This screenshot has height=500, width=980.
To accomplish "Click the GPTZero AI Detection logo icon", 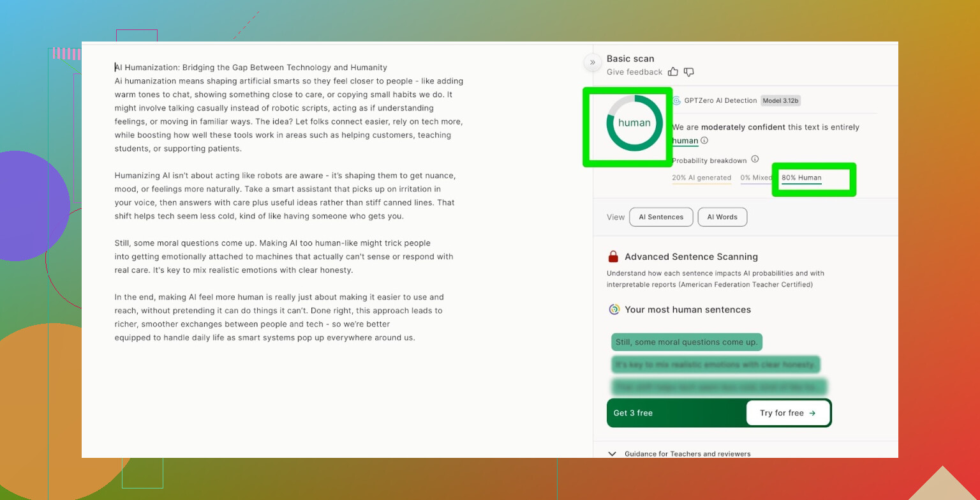I will tap(676, 100).
